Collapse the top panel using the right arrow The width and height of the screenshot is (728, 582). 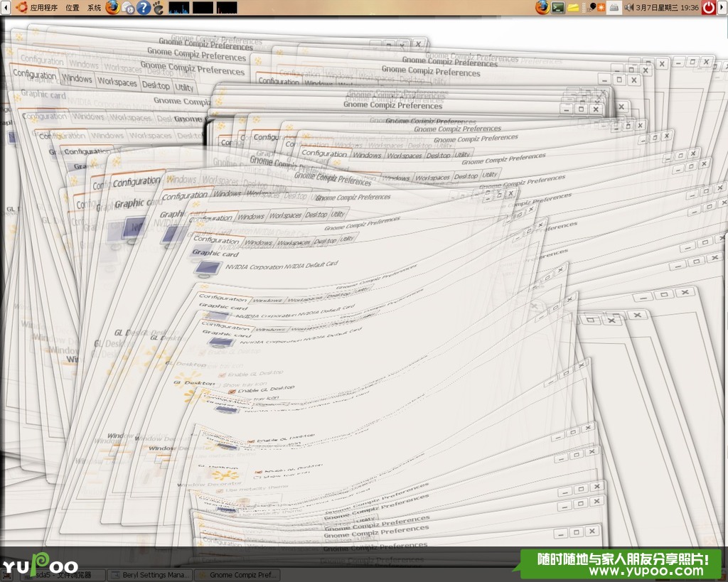pos(723,7)
